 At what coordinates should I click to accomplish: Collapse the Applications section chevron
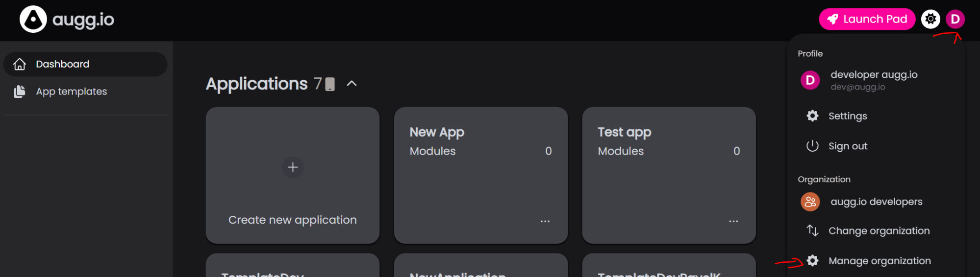[352, 84]
